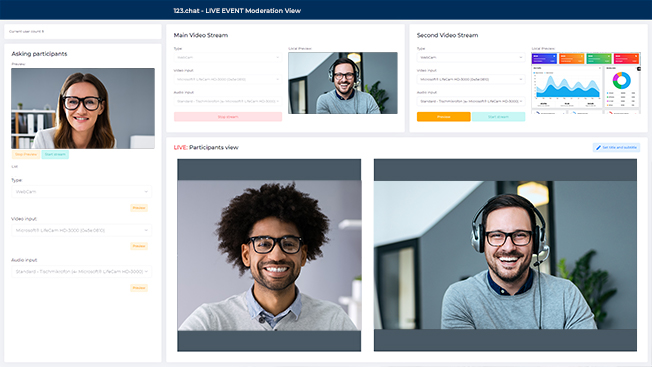Click the Preview button below Audio input
652x367 pixels.
[x=139, y=288]
